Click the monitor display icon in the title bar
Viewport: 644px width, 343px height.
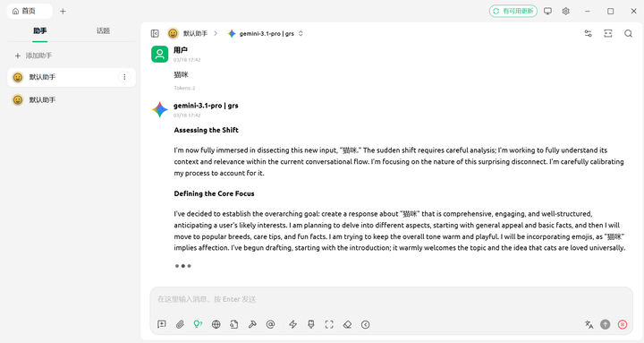(547, 11)
